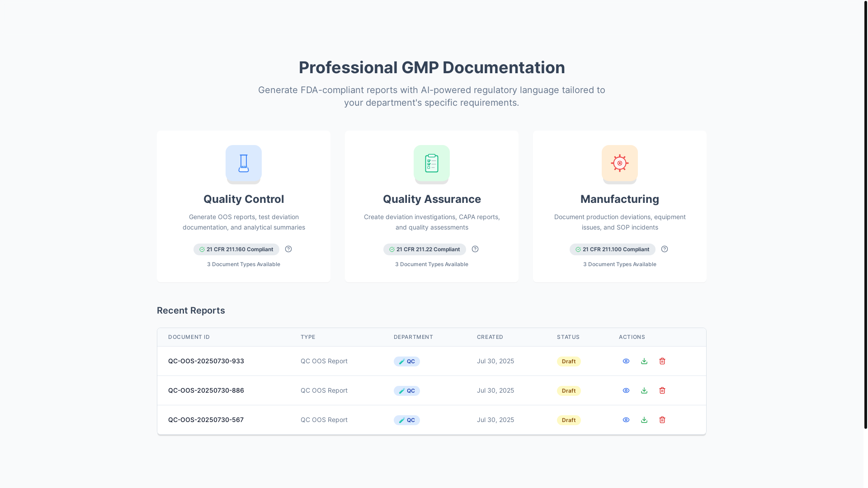
Task: Click QC department tag in the 886 row
Action: [407, 391]
